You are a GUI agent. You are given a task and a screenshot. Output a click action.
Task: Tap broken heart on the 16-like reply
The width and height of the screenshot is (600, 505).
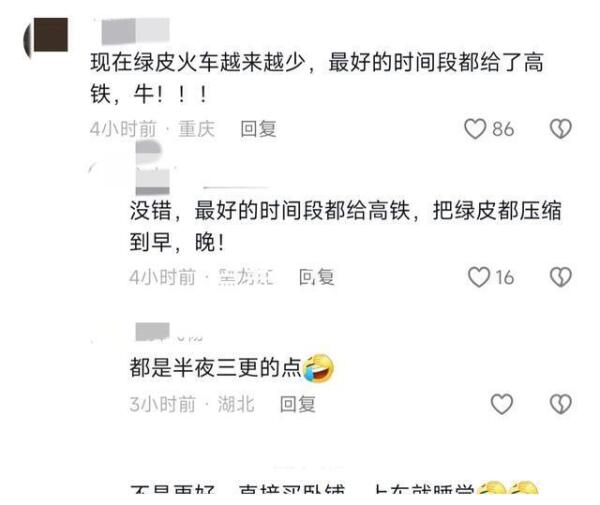coord(561,277)
